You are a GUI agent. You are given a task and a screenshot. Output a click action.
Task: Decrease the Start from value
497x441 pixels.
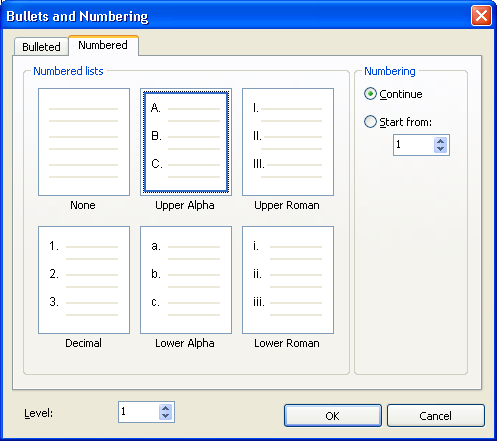[440, 149]
